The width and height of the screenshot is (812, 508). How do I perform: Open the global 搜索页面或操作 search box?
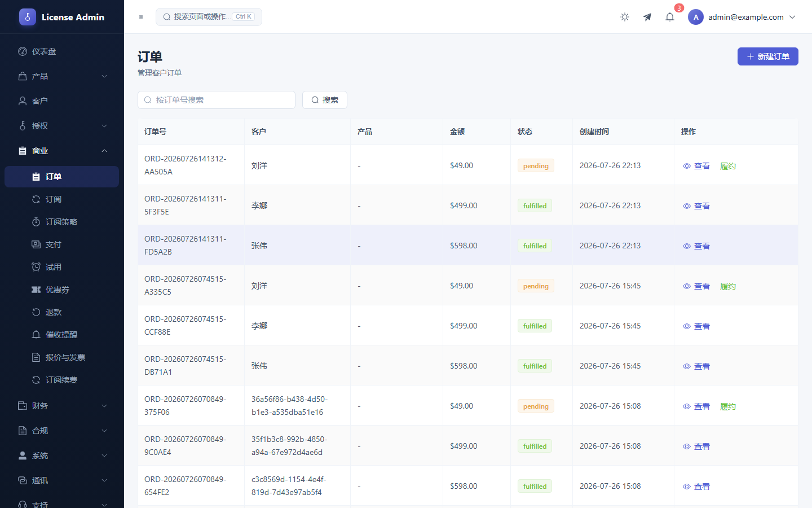click(x=209, y=17)
